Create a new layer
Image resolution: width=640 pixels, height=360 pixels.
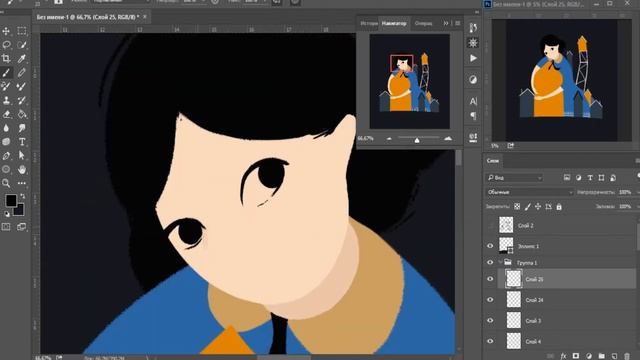pos(614,356)
